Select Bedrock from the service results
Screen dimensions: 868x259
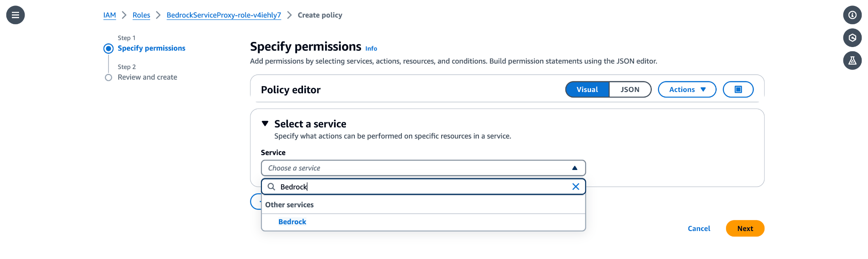point(292,222)
